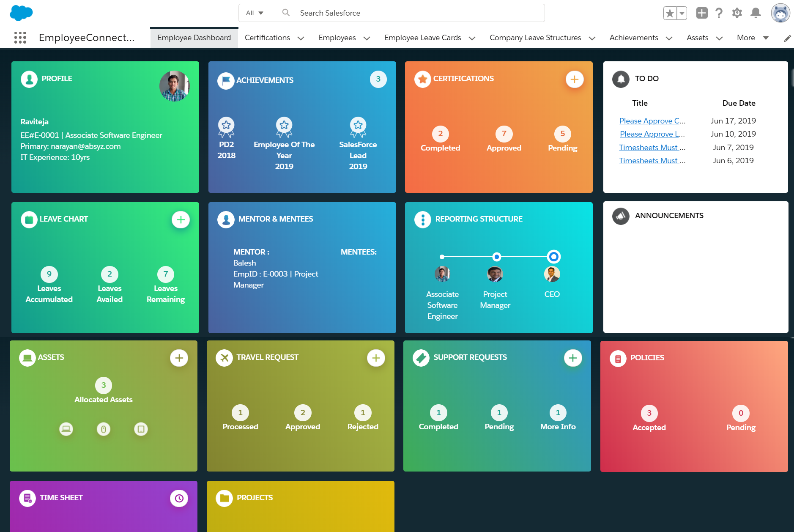Expand the More tab dropdown

766,38
